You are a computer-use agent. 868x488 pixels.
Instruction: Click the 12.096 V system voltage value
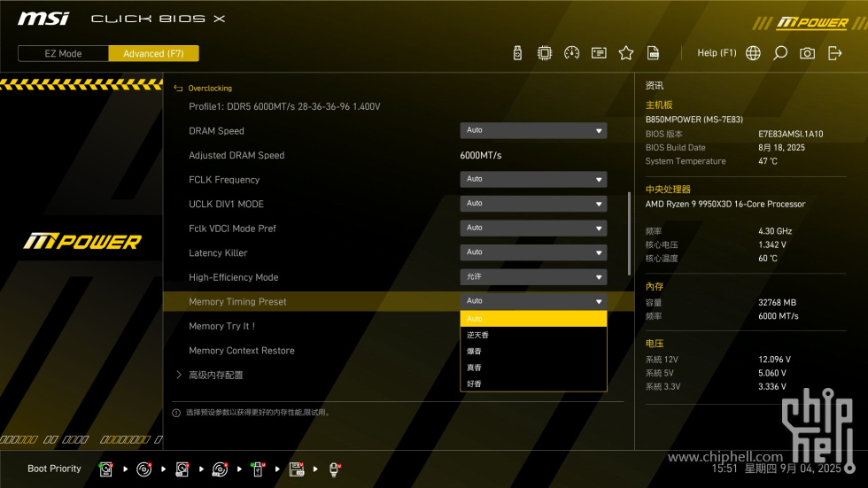click(x=774, y=359)
